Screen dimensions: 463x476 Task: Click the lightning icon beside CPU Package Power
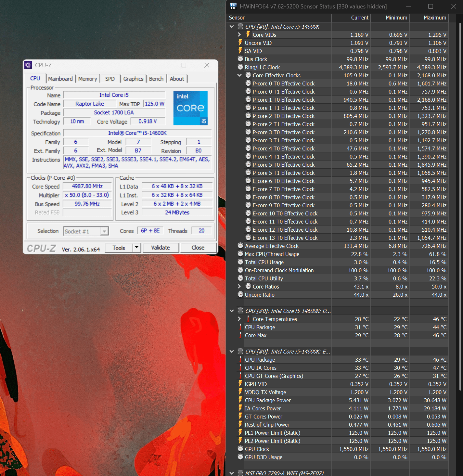[240, 400]
